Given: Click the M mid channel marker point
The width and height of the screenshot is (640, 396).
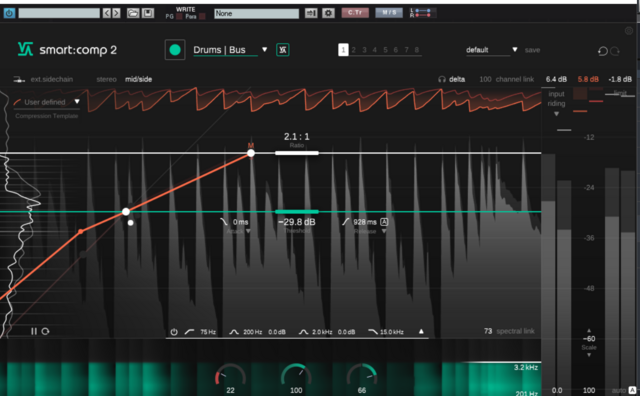Looking at the screenshot, I should tap(251, 153).
